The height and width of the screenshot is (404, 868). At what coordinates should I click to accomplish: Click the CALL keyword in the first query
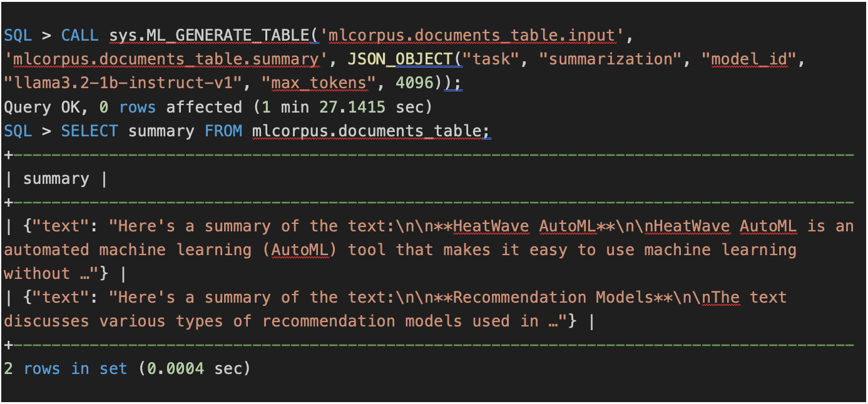pyautogui.click(x=80, y=35)
